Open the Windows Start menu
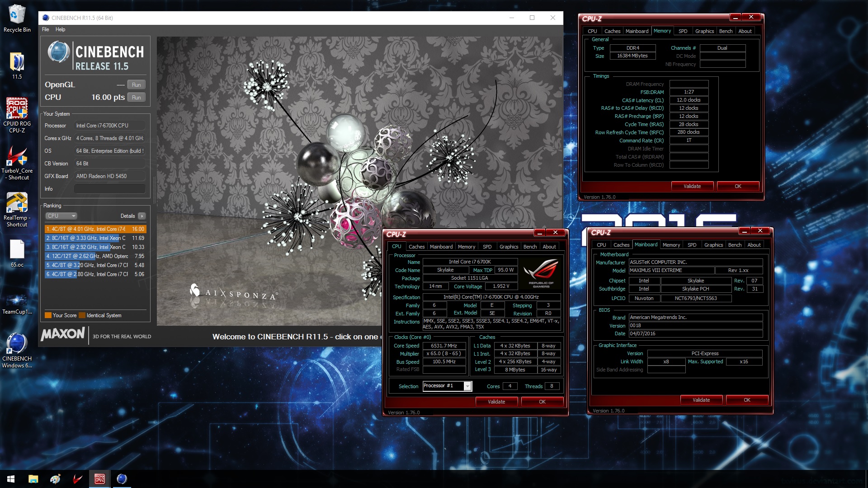 [11, 479]
